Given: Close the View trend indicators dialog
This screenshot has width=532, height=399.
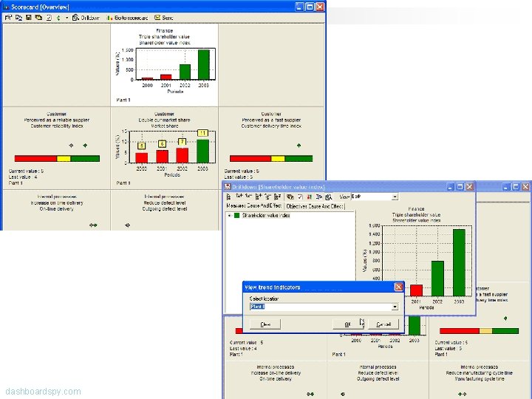Looking at the screenshot, I should [x=399, y=287].
